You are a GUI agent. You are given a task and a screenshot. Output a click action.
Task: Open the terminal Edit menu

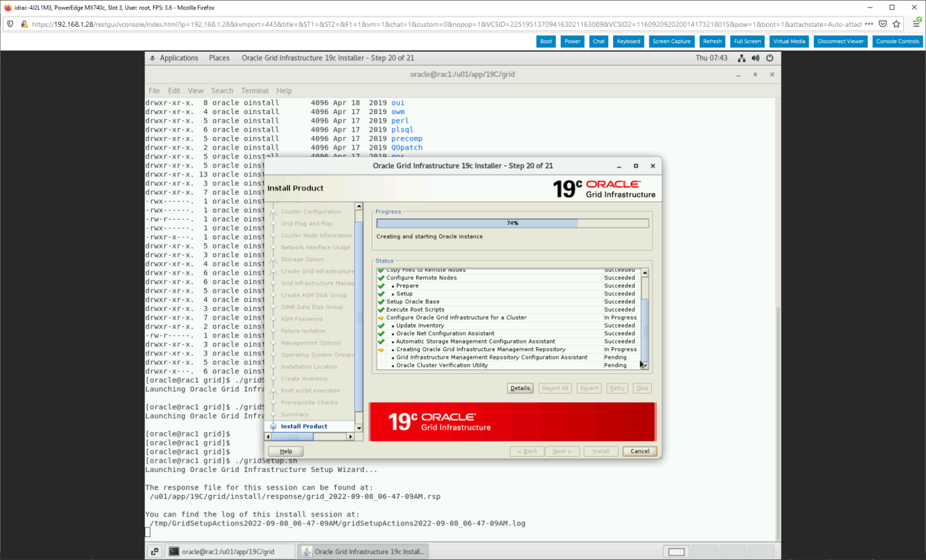174,91
